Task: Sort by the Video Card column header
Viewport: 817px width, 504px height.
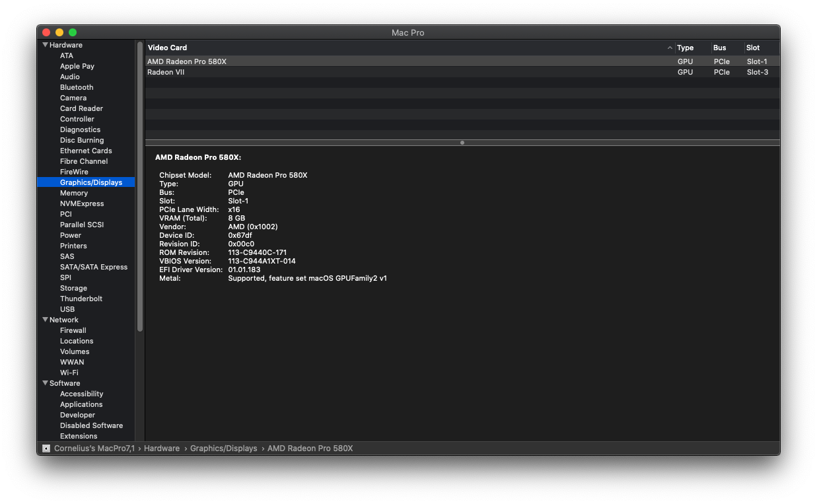Action: pos(167,48)
